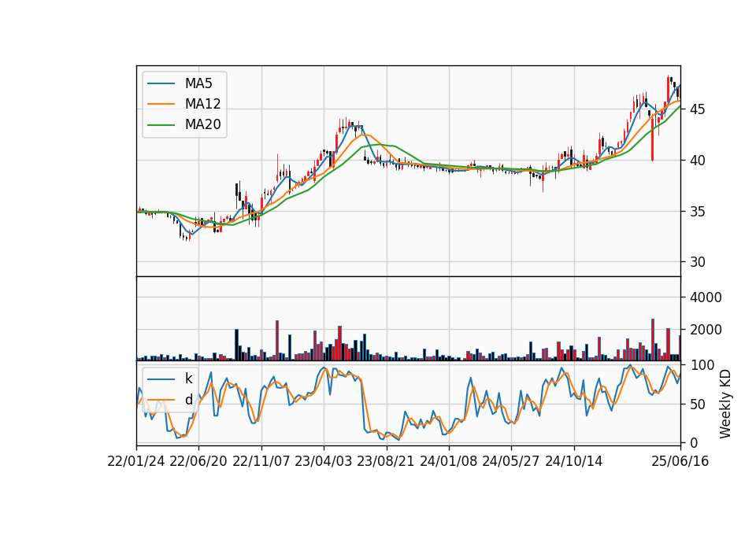Click the KD axis label 50
756x543 pixels.
[697, 404]
